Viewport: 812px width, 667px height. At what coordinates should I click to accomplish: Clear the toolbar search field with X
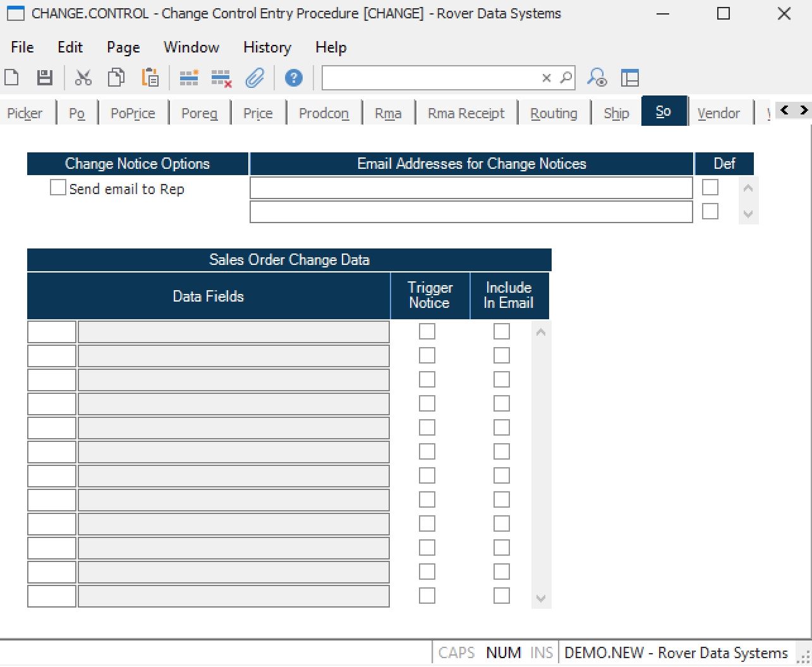[547, 78]
